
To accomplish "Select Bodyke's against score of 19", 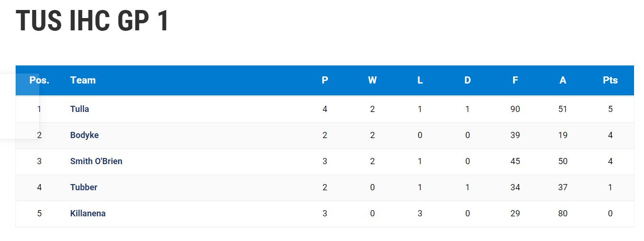I will 563,135.
